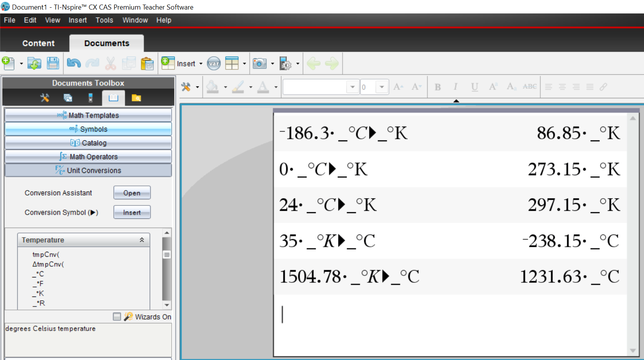This screenshot has height=360, width=644.
Task: Expand the Catalog section
Action: [x=88, y=143]
